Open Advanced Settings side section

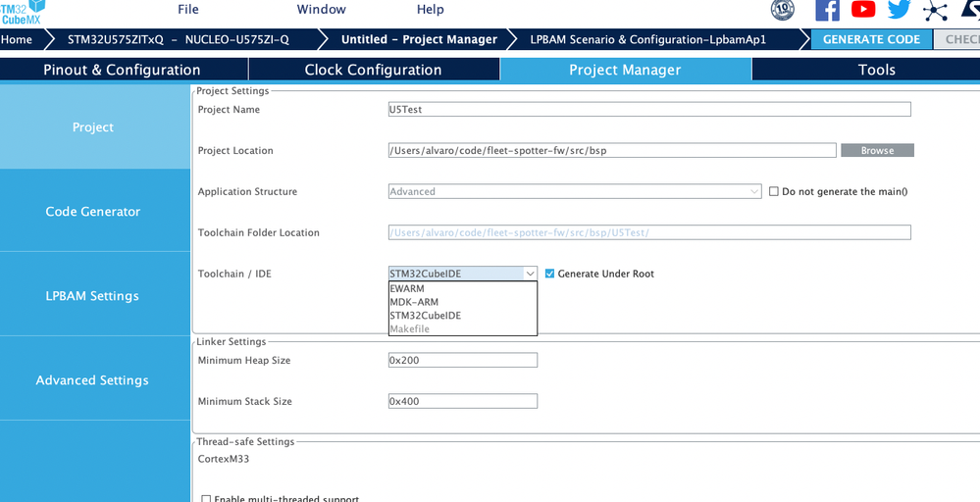(93, 379)
